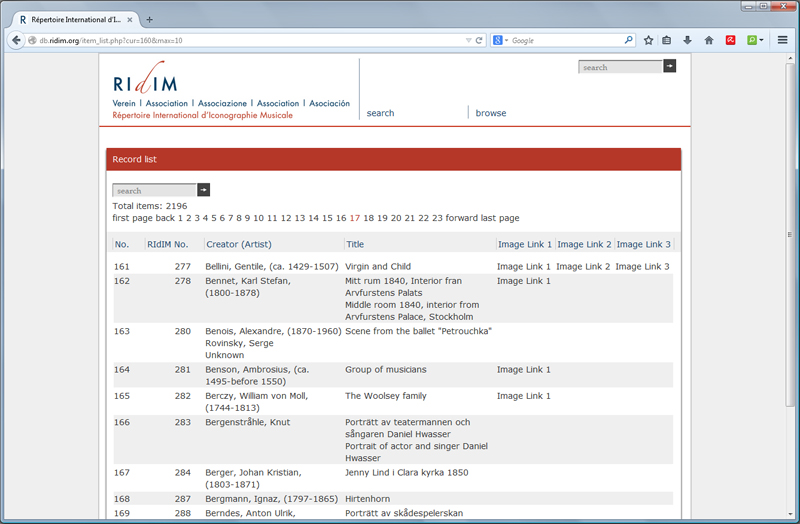
Task: Expand the green extension icon dropdown
Action: [762, 40]
